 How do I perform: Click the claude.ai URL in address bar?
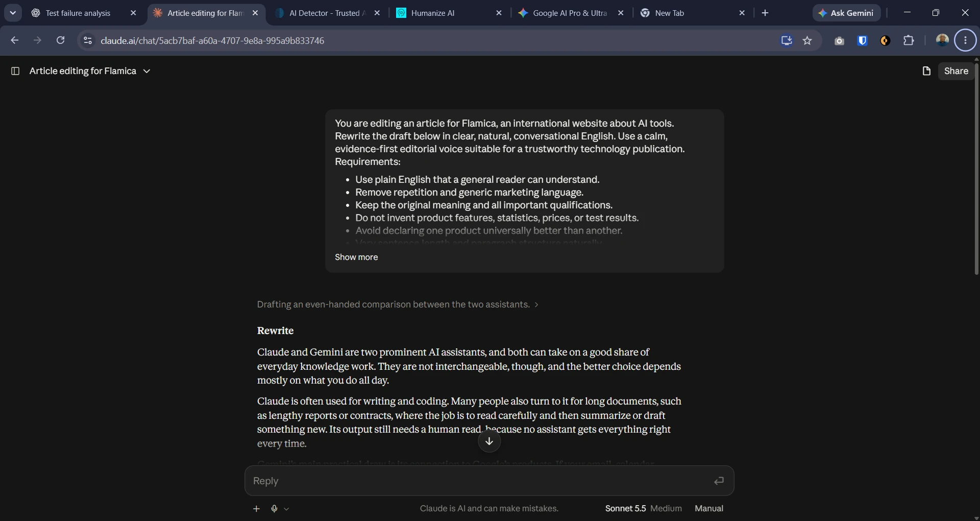pos(212,40)
